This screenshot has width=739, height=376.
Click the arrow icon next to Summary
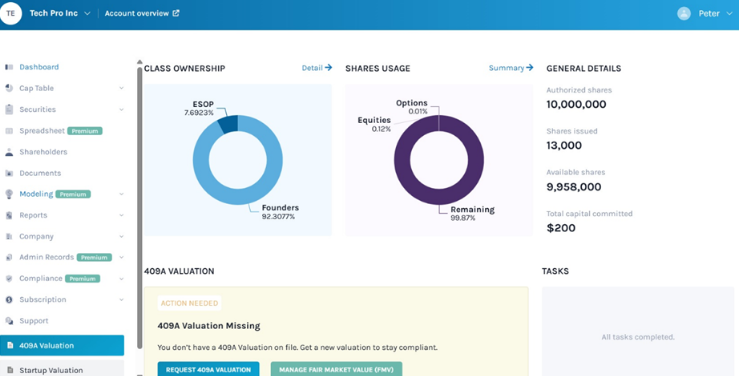[x=530, y=68]
